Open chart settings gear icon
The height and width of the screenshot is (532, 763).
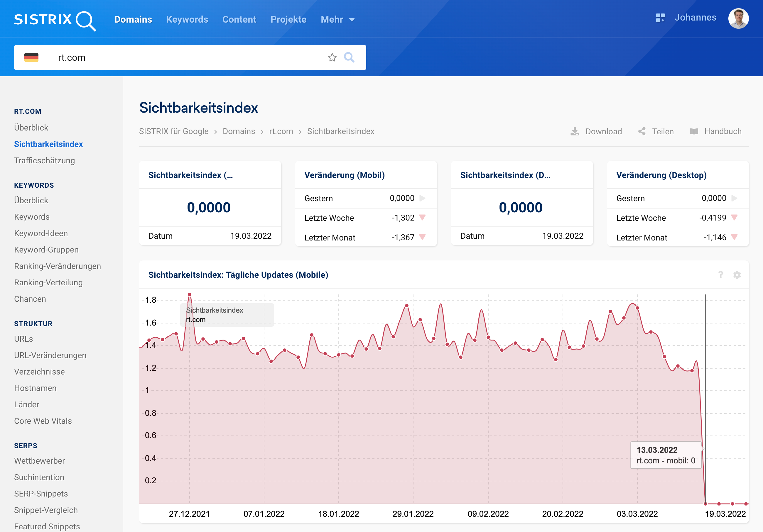pyautogui.click(x=737, y=275)
